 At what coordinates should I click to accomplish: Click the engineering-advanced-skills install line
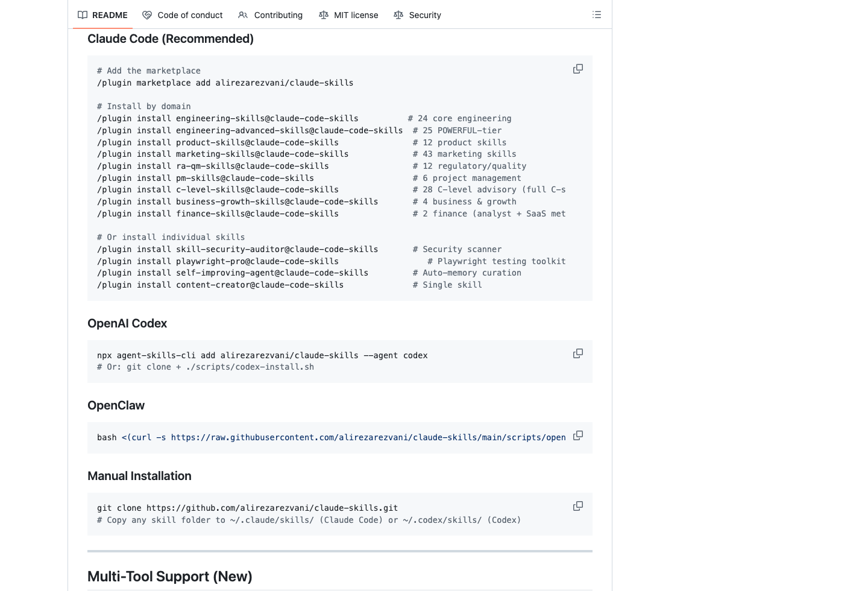tap(250, 130)
